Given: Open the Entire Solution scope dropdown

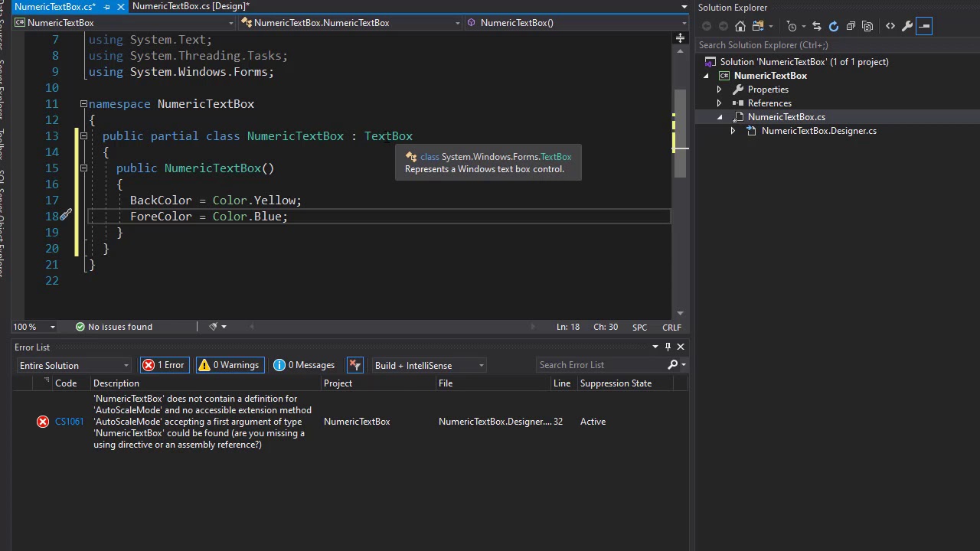Looking at the screenshot, I should coord(74,365).
